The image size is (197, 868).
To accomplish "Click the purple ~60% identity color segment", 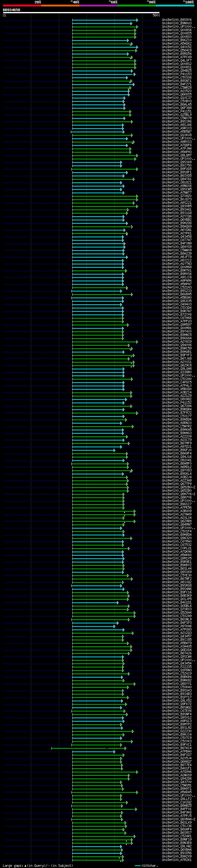I will 99,6.
